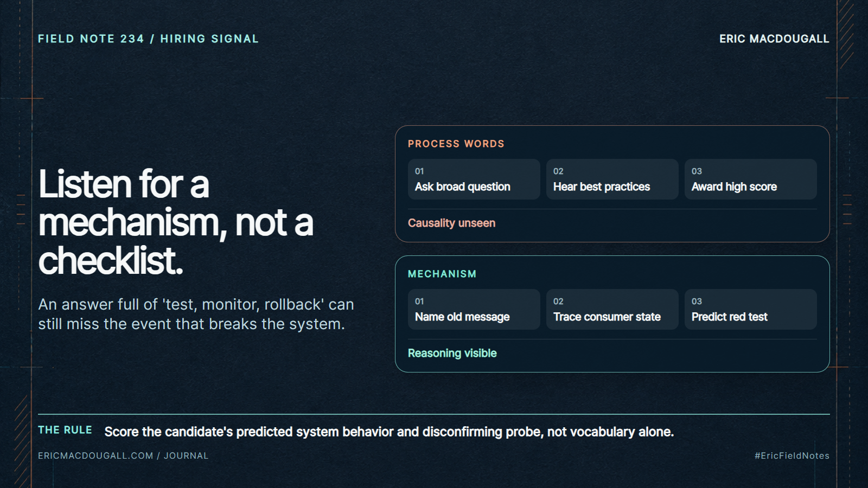Click the PROCESS WORDS panel heading
The width and height of the screenshot is (868, 488).
coord(456,144)
